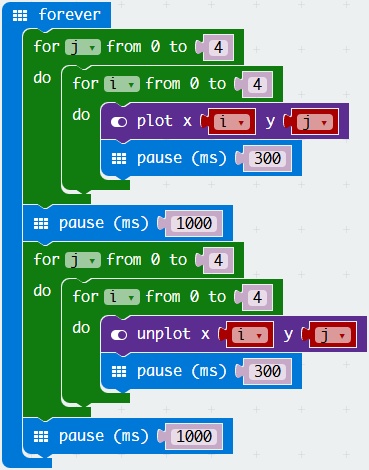Edit value 4 in second for j loop

[x=218, y=260]
